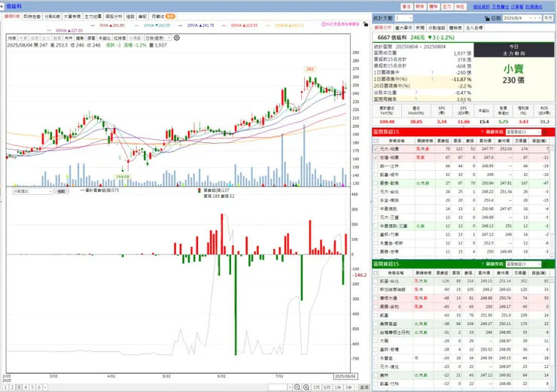
Task: Toggle the select-all checkbox in the 區間買超15 table header
Action: click(x=376, y=141)
